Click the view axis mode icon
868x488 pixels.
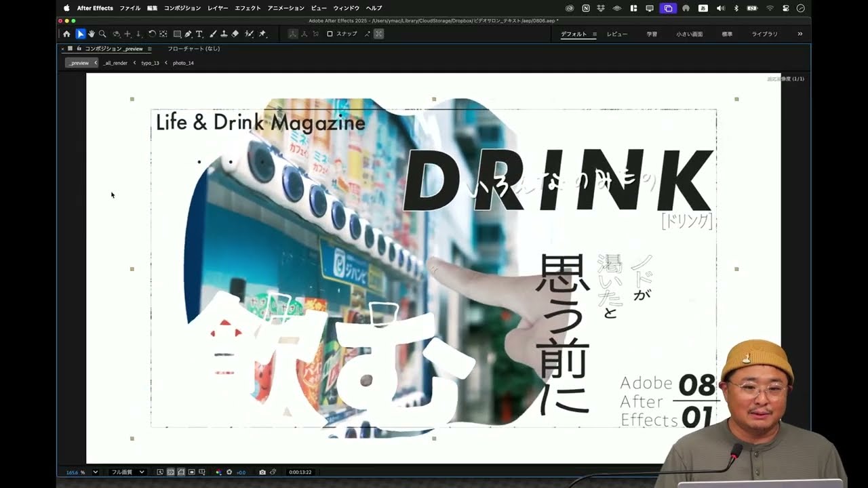click(316, 34)
